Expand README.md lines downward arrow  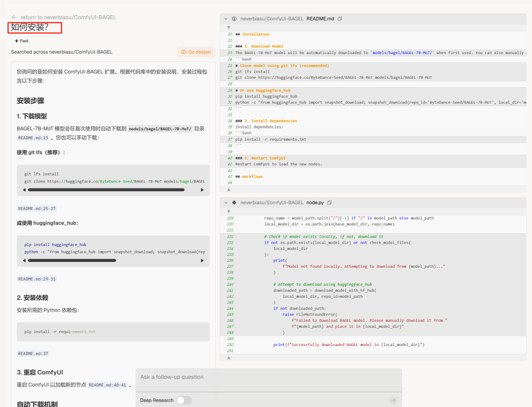(229, 190)
